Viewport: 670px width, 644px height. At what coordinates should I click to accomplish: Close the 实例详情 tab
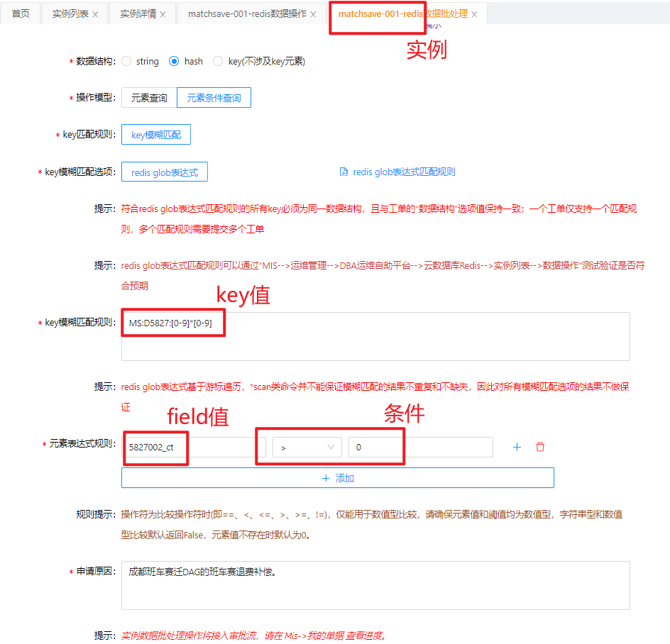tap(163, 14)
